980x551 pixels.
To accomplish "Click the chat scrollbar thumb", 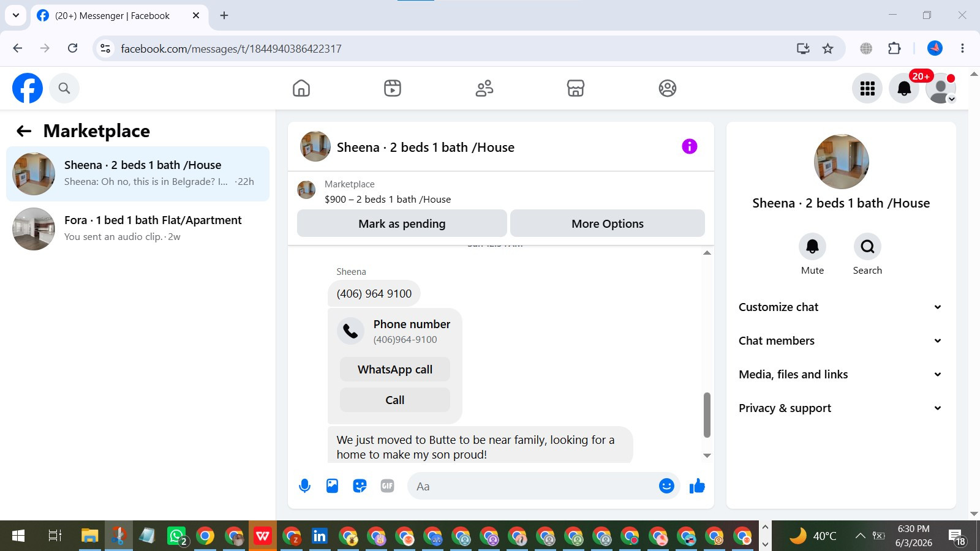I will point(707,415).
